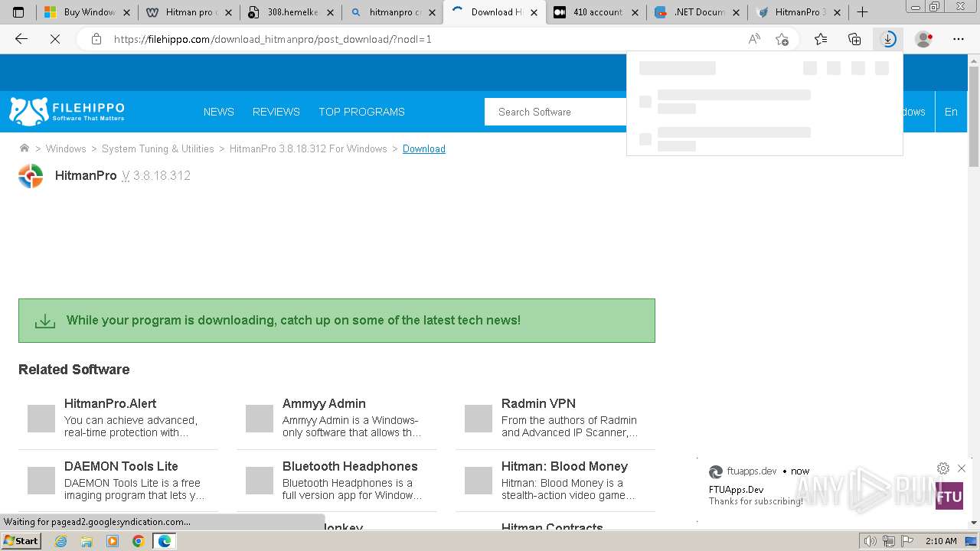
Task: Click HitmanPro 3.8.18.312 For Windows breadcrumb
Action: (309, 148)
